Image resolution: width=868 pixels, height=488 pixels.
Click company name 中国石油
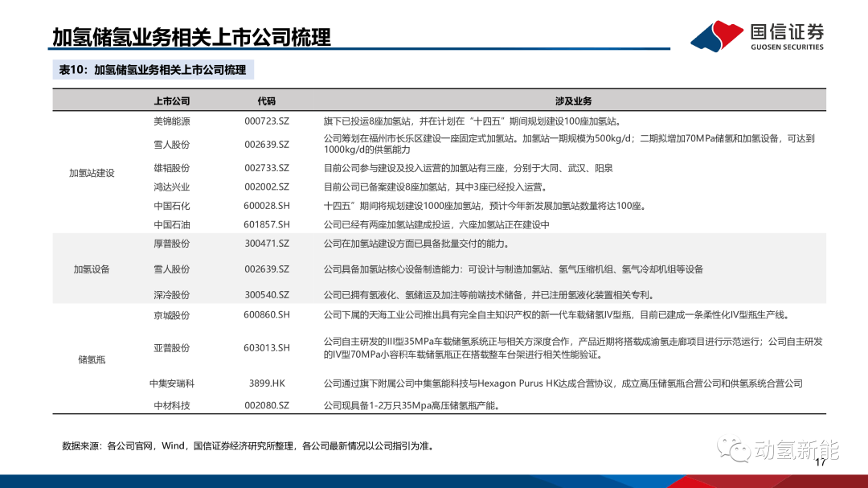[x=172, y=225]
